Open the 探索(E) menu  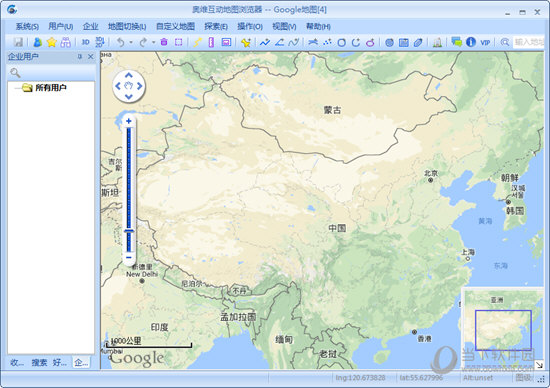216,26
